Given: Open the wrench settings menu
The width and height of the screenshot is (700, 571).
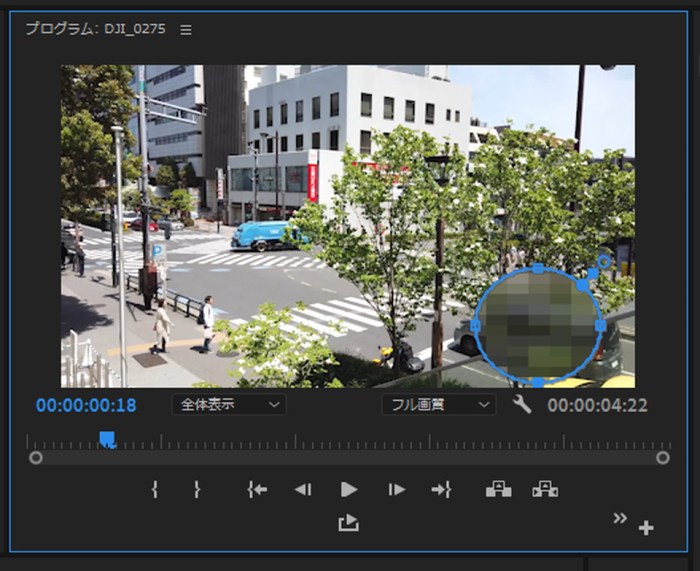Looking at the screenshot, I should pos(521,404).
